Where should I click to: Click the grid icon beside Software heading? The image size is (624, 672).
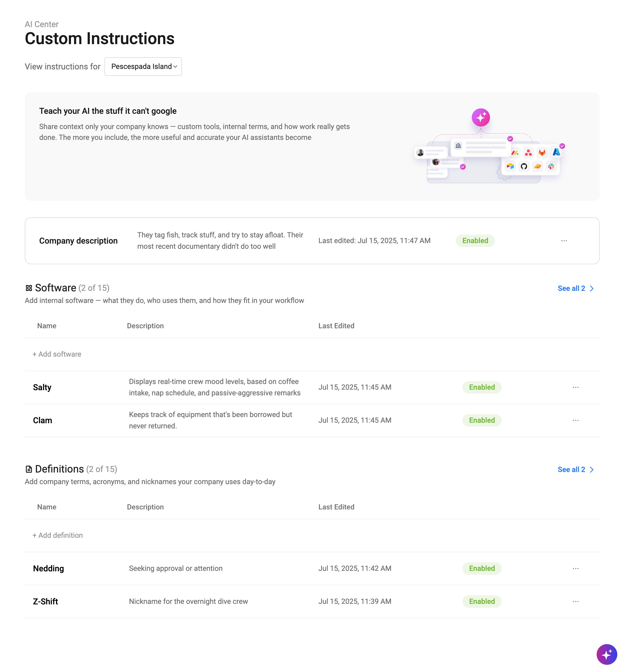point(29,288)
